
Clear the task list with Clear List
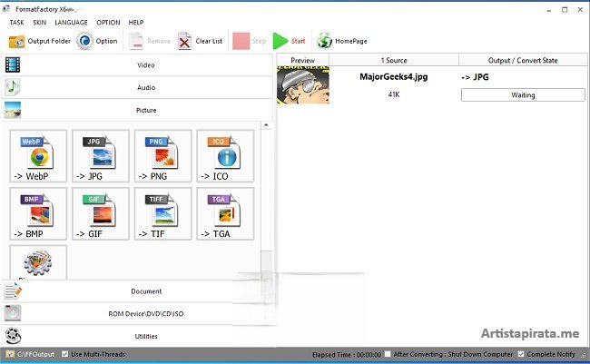tap(201, 41)
